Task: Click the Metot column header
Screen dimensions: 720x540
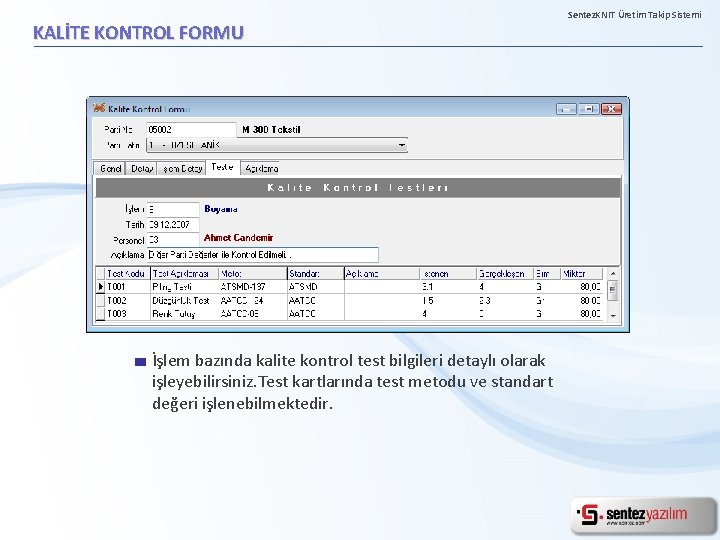Action: [253, 274]
